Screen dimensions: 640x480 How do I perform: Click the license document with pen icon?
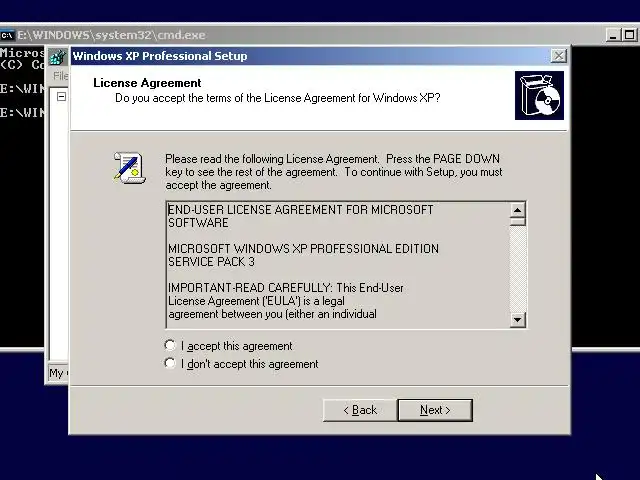coord(129,167)
